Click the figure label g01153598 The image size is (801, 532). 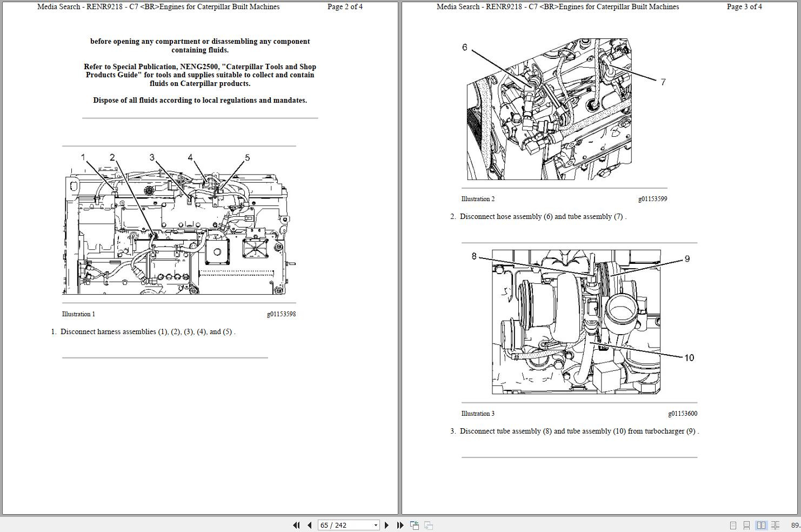(282, 314)
